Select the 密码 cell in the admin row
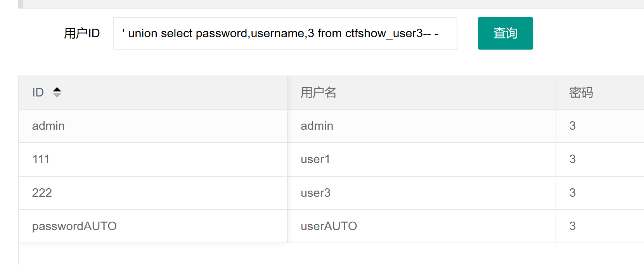Viewport: 644px width, 265px height. [573, 126]
